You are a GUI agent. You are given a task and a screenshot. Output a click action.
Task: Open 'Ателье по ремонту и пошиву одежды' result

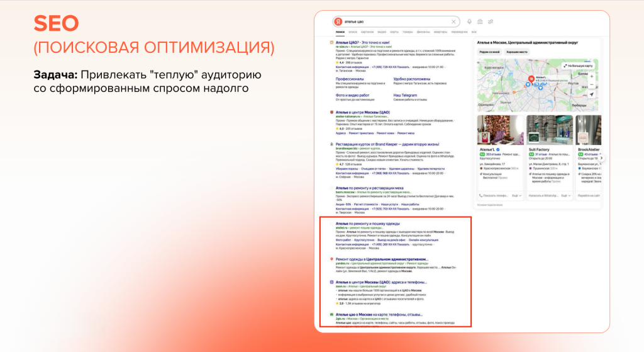[x=367, y=224]
